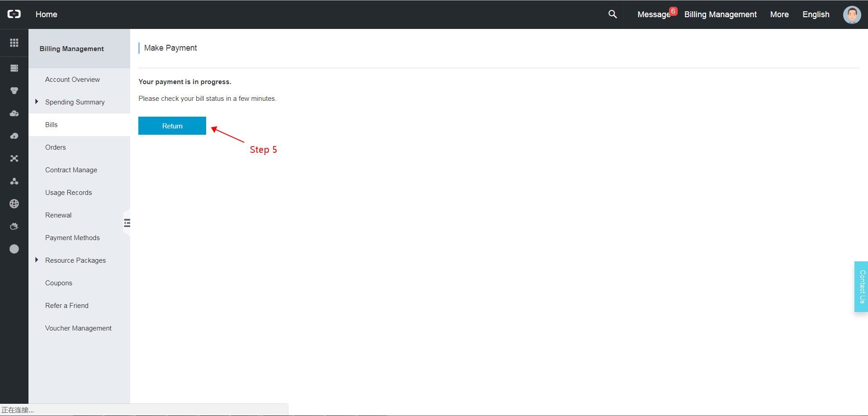Open the server stack icon in the sidebar

click(x=14, y=68)
